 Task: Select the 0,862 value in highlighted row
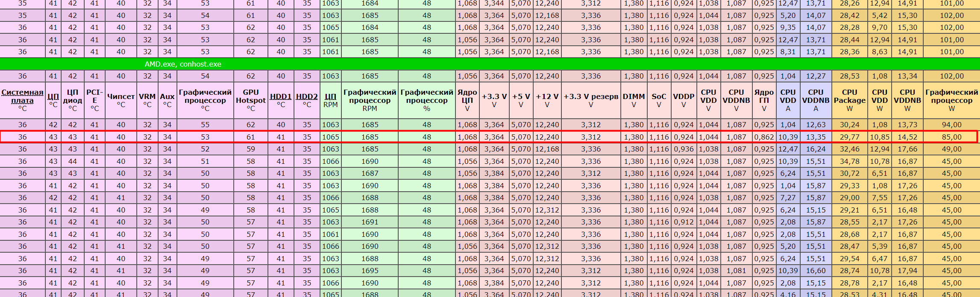764,137
